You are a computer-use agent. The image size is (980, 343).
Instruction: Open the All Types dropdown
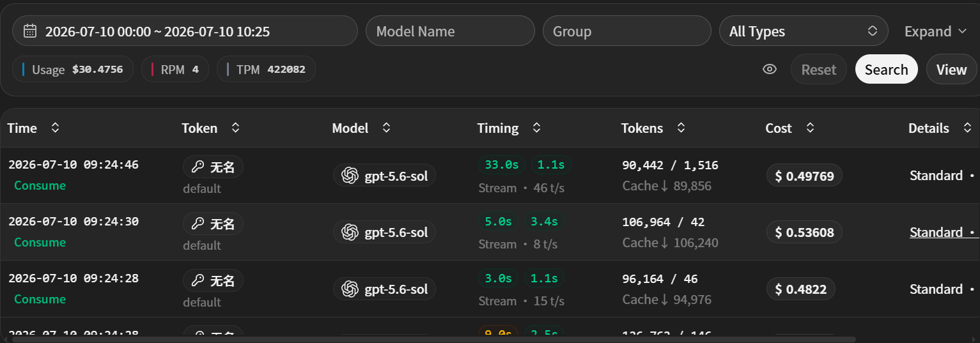pos(804,31)
